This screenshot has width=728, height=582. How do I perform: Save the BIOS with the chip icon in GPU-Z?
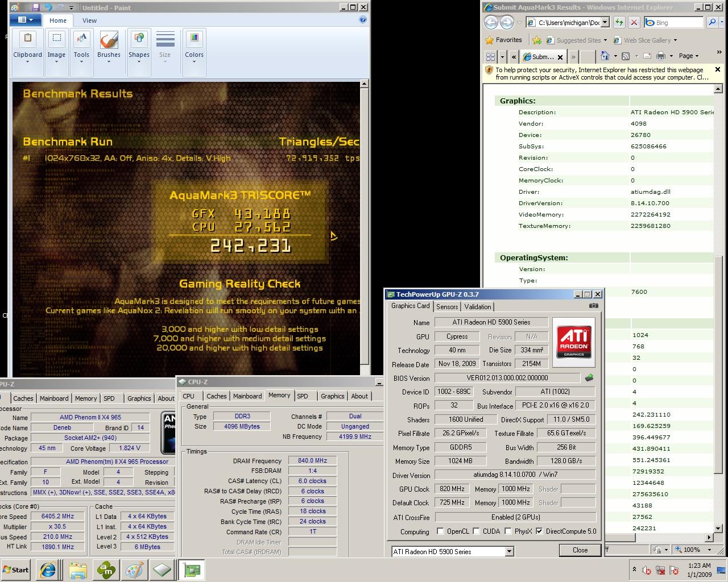pyautogui.click(x=589, y=377)
